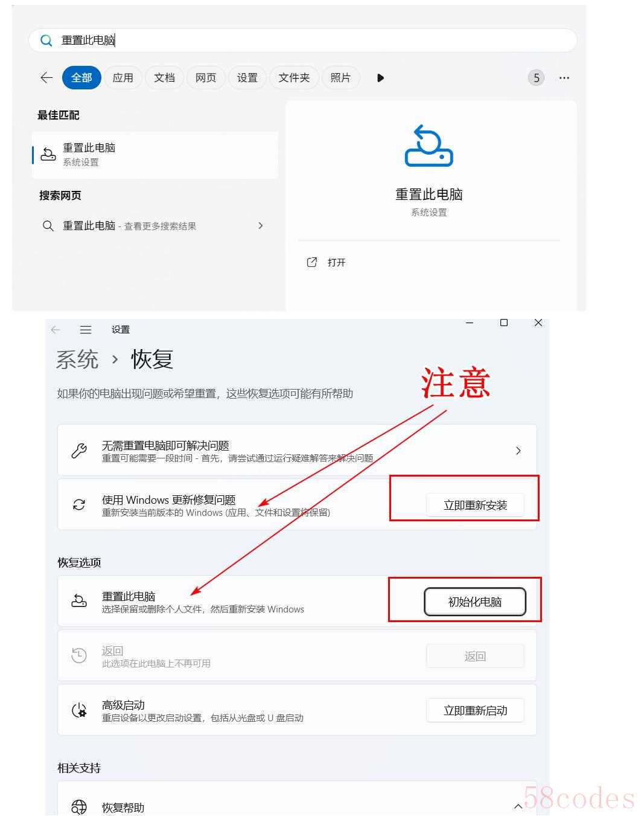Click the search magnifier icon in search box
The width and height of the screenshot is (644, 816).
(46, 40)
